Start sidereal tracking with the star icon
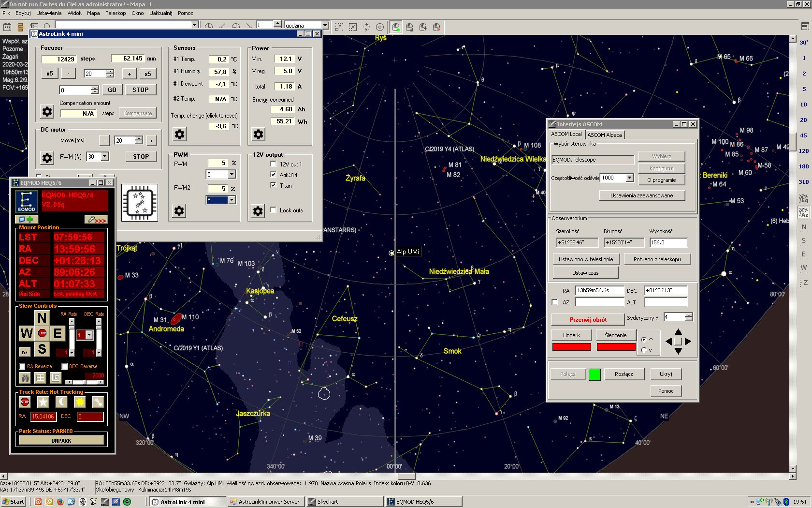The height and width of the screenshot is (508, 812). click(x=43, y=402)
